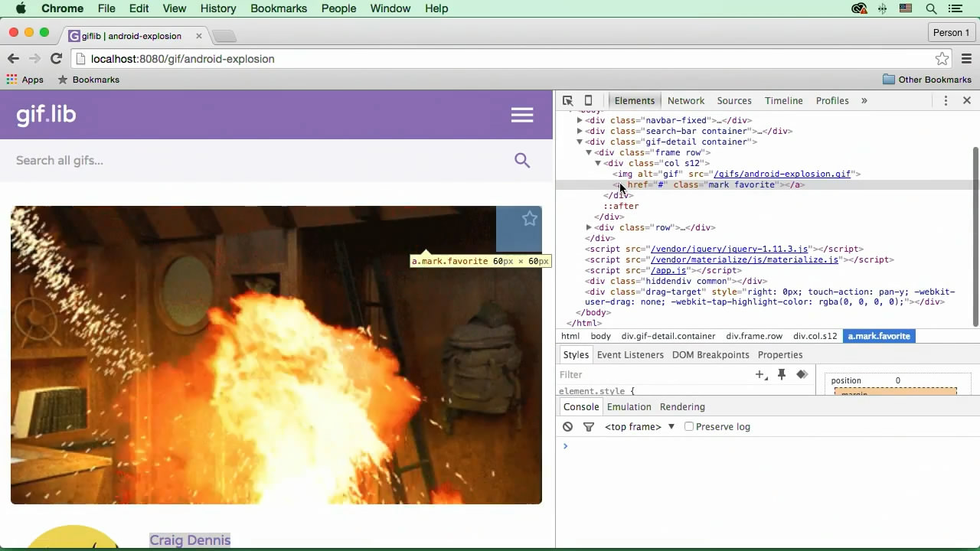Viewport: 980px width, 551px height.
Task: Open the macOS notification center icon
Action: point(955,8)
